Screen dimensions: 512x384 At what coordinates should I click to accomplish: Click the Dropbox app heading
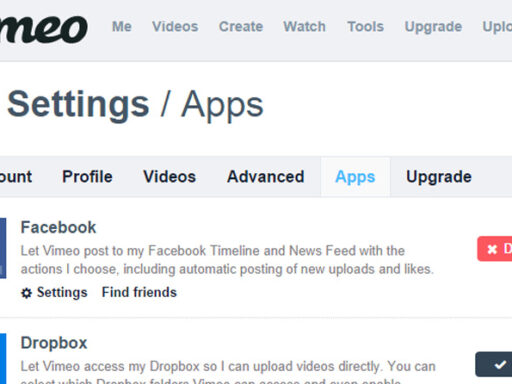54,343
